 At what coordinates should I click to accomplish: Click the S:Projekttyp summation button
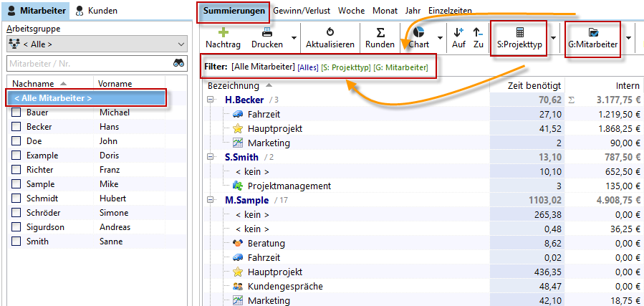519,38
